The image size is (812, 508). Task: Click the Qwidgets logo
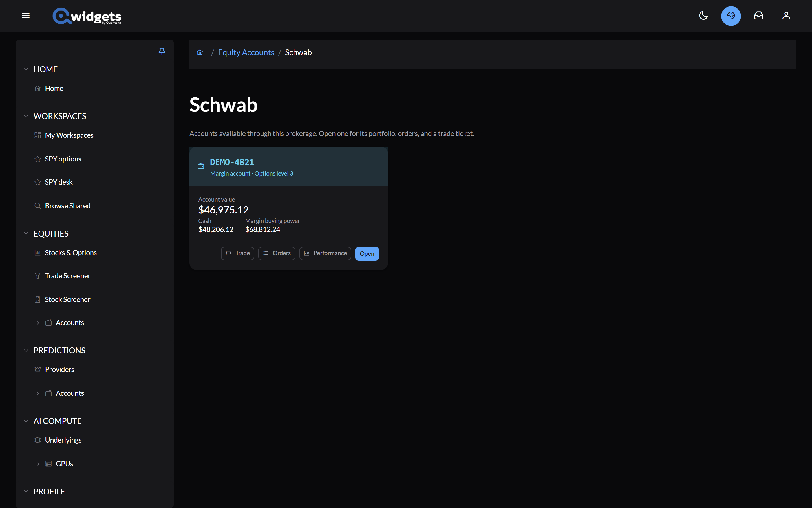pyautogui.click(x=87, y=16)
